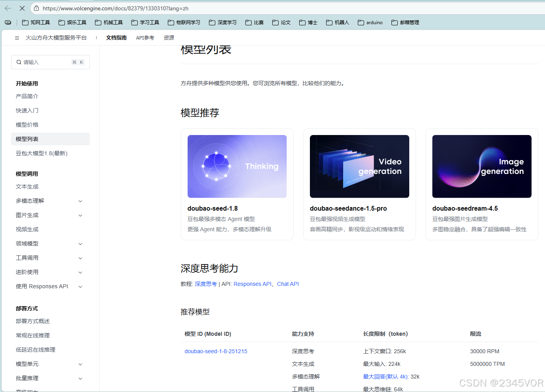Focus the 请输入 search field
The width and height of the screenshot is (545, 392).
[x=50, y=62]
